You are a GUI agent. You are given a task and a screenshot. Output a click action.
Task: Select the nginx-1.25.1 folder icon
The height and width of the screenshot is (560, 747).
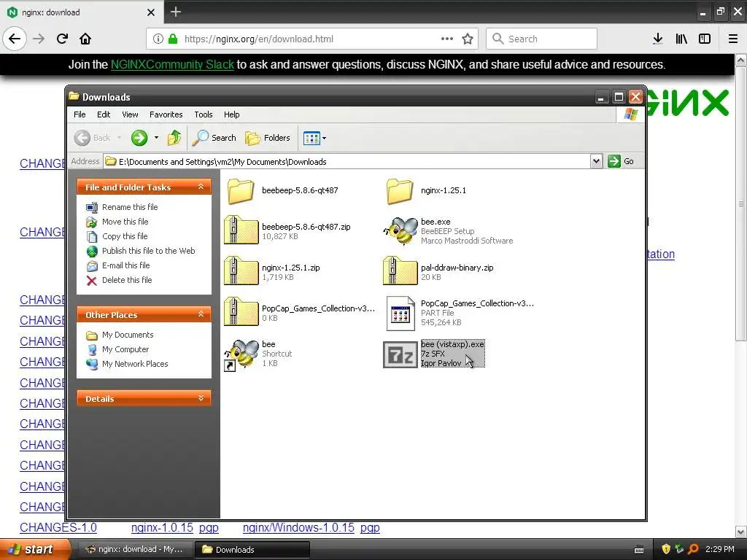[399, 191]
